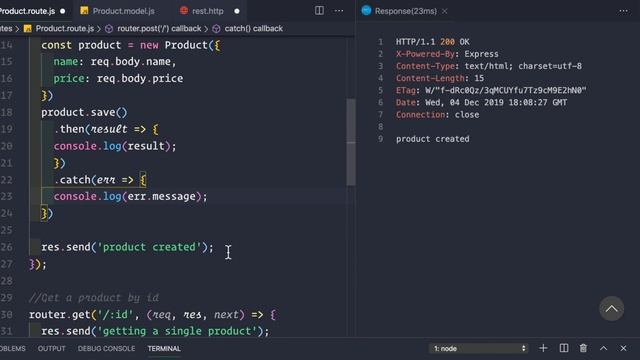Click the Content-Type header in the response
This screenshot has width=640, height=360.
(x=489, y=66)
